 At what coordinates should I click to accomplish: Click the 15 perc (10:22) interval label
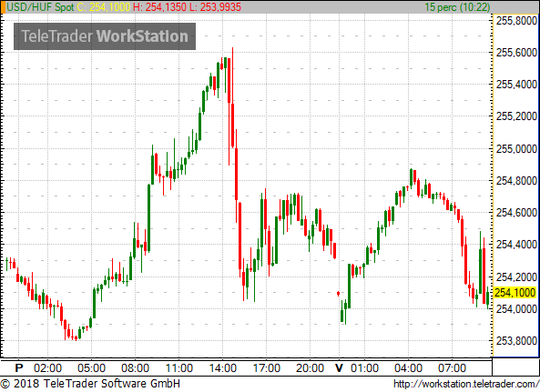point(457,7)
